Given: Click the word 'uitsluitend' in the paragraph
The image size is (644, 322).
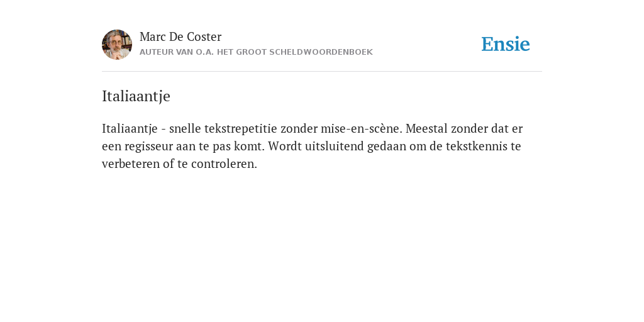Looking at the screenshot, I should point(335,147).
